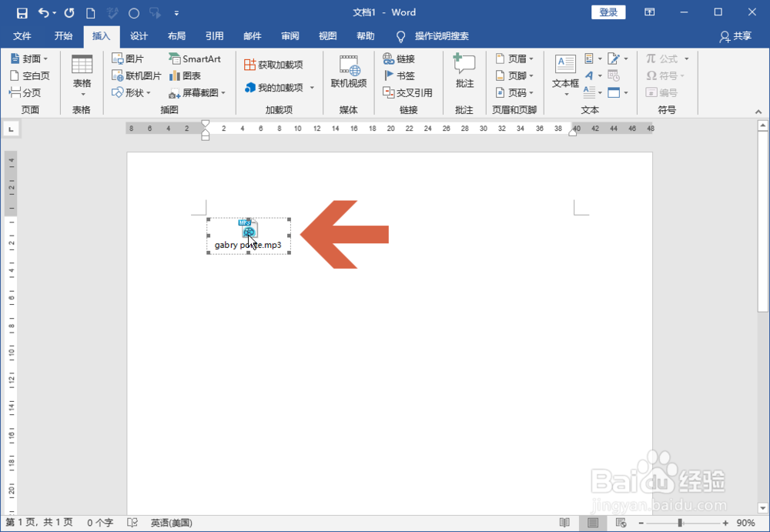
Task: Switch to Print Layout view
Action: click(x=593, y=523)
